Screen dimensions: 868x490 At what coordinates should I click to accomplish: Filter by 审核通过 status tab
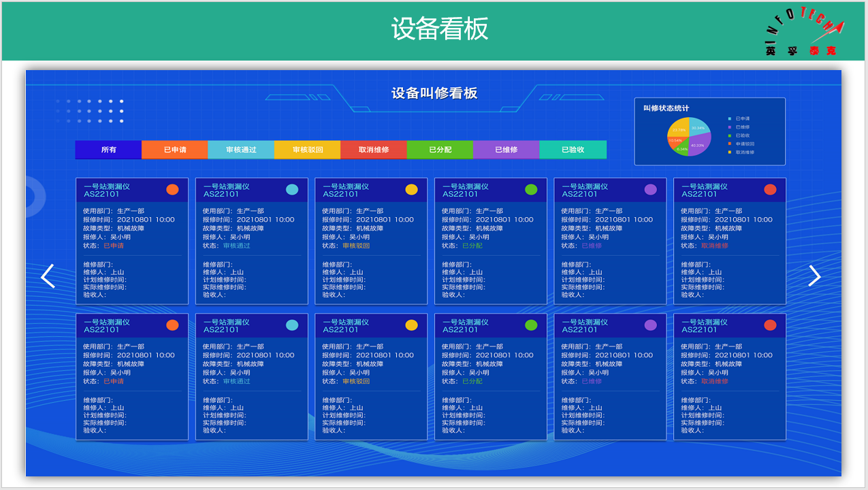click(241, 150)
